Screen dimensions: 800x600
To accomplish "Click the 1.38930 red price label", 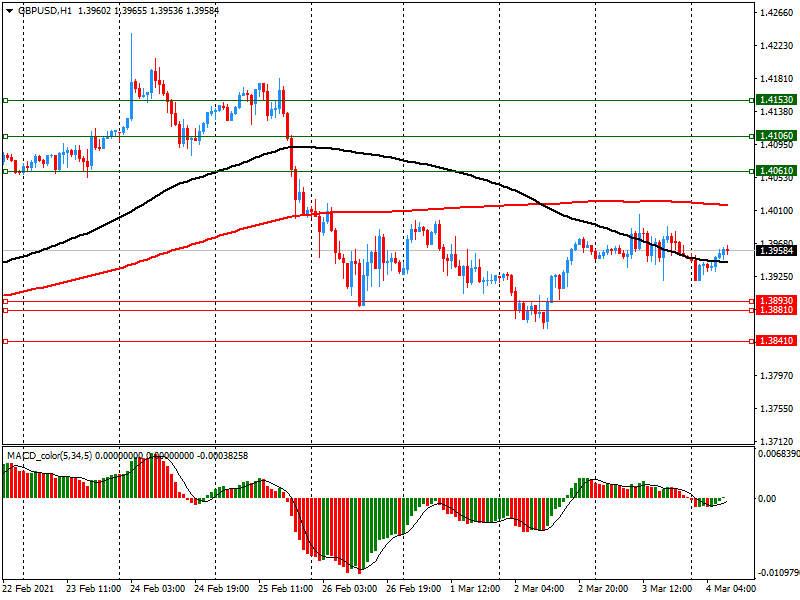I will coord(776,301).
